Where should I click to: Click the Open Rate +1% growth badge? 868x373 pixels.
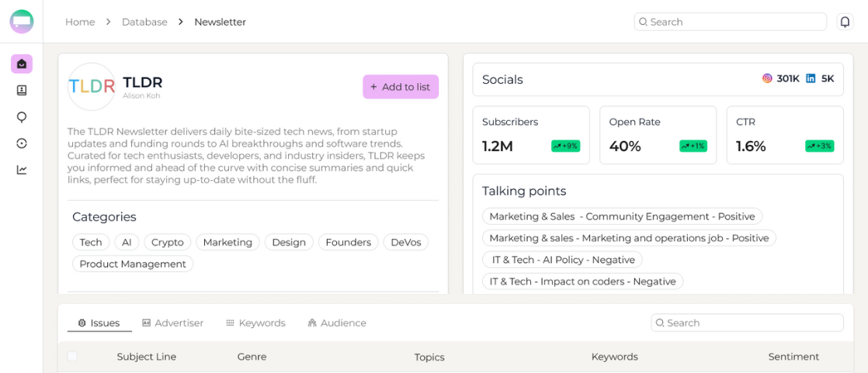point(693,147)
